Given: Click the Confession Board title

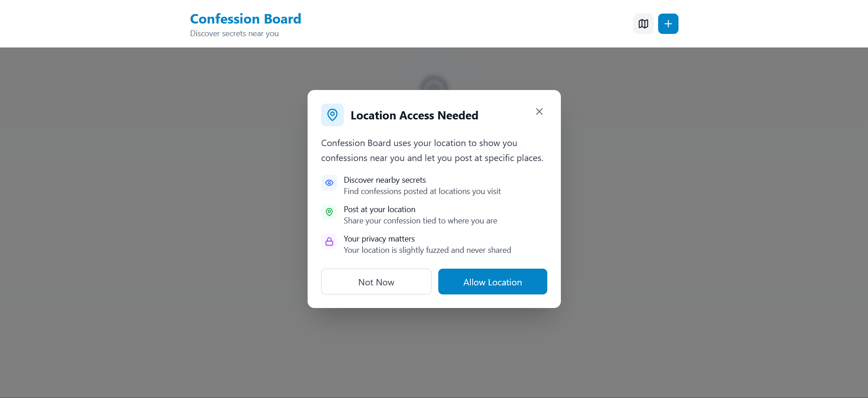Looking at the screenshot, I should [245, 19].
